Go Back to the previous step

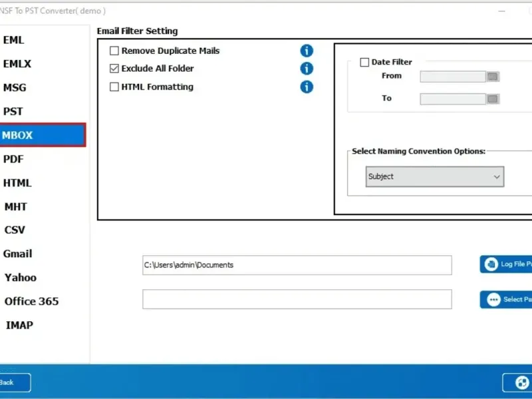pyautogui.click(x=15, y=383)
